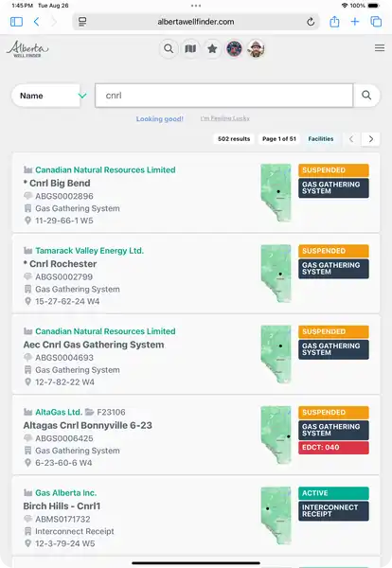Viewport: 392px width, 568px height.
Task: Open the Birch Hills - Cnrl1 title
Action: tap(62, 506)
